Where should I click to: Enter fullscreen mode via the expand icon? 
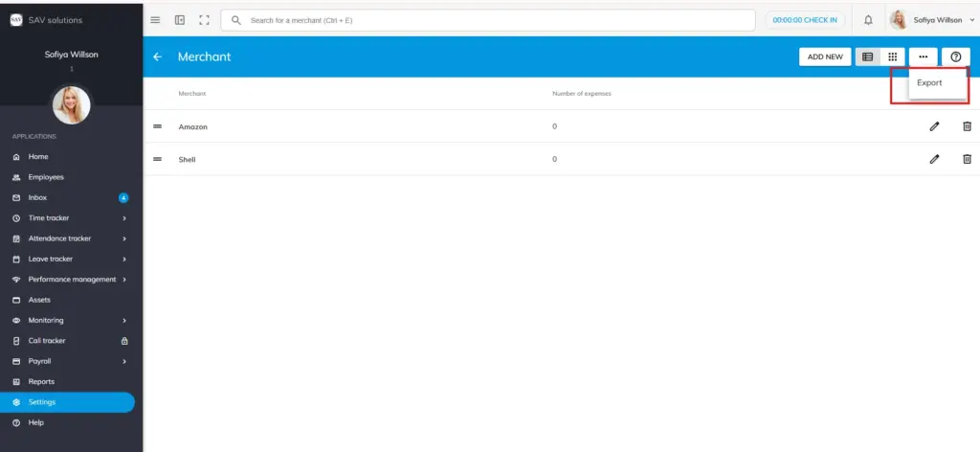point(205,20)
